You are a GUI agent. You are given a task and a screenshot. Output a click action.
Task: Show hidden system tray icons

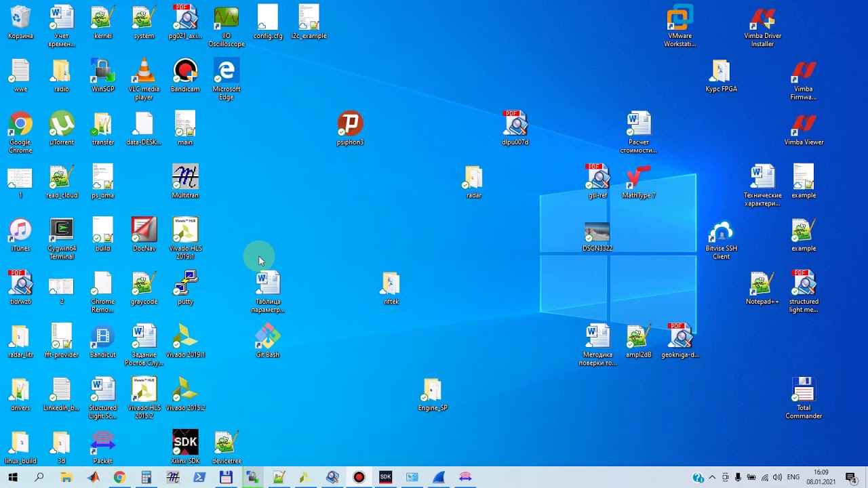pos(712,477)
